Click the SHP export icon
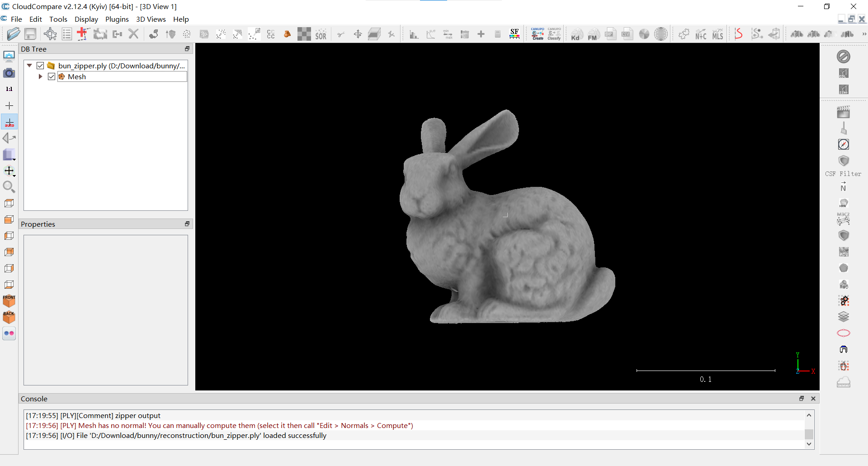The image size is (868, 466). [x=611, y=34]
